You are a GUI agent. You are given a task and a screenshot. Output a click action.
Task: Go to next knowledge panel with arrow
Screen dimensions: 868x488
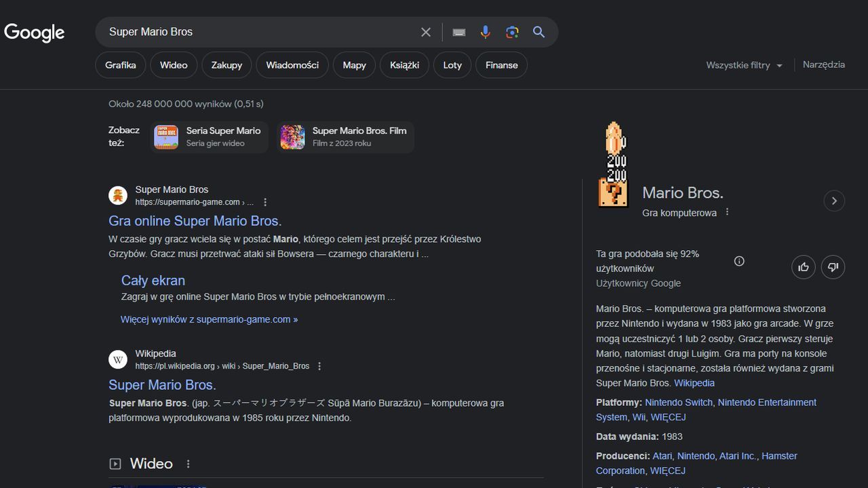click(834, 201)
